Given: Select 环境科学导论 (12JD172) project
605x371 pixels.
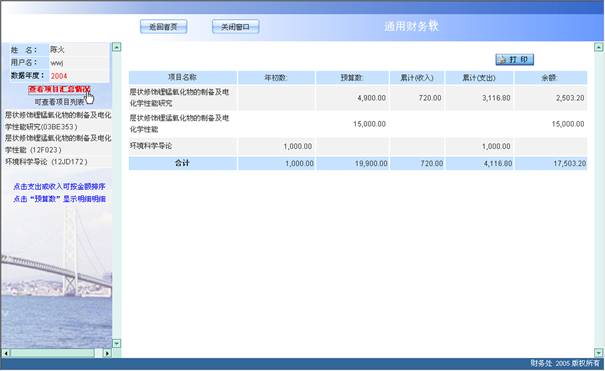Looking at the screenshot, I should 46,162.
